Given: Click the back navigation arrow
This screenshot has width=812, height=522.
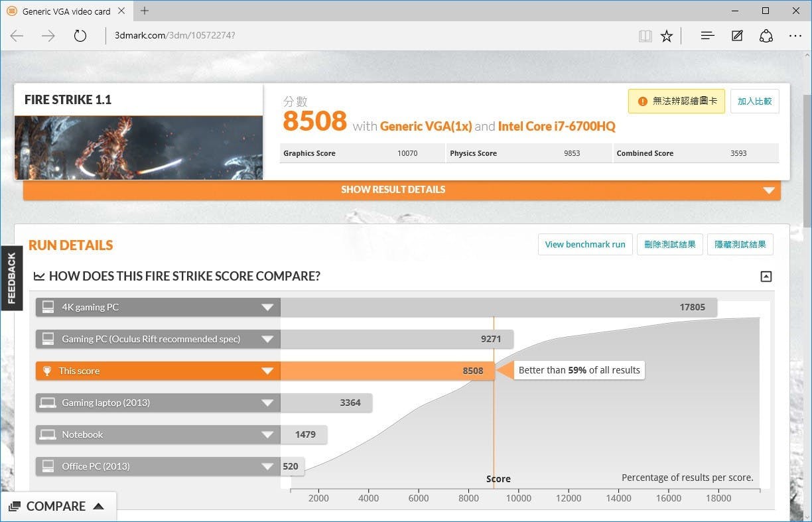Looking at the screenshot, I should click(17, 36).
